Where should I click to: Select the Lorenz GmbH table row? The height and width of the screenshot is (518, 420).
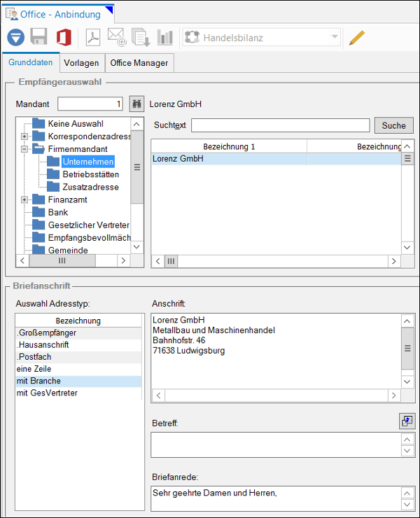(x=276, y=159)
